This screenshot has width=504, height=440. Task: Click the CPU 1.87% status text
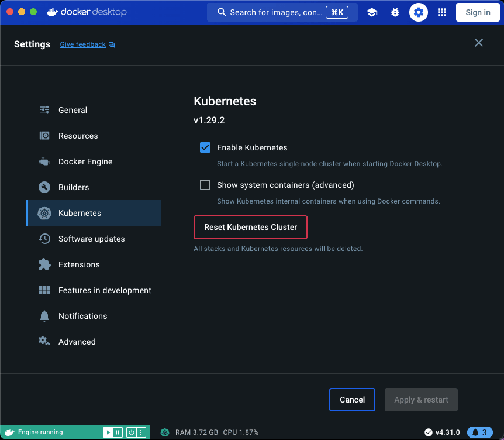[x=241, y=432]
